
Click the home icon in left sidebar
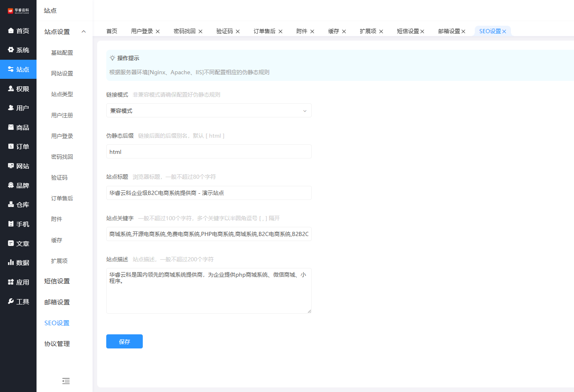[x=11, y=31]
